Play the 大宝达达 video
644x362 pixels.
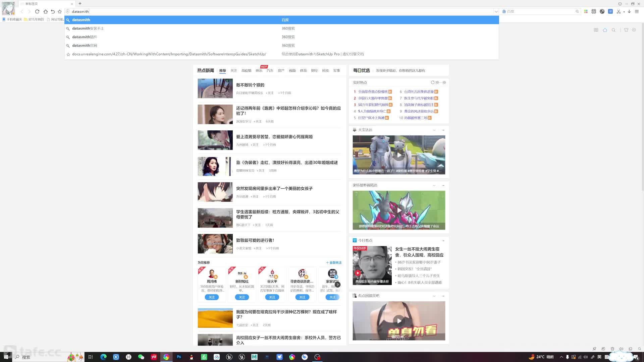(399, 155)
